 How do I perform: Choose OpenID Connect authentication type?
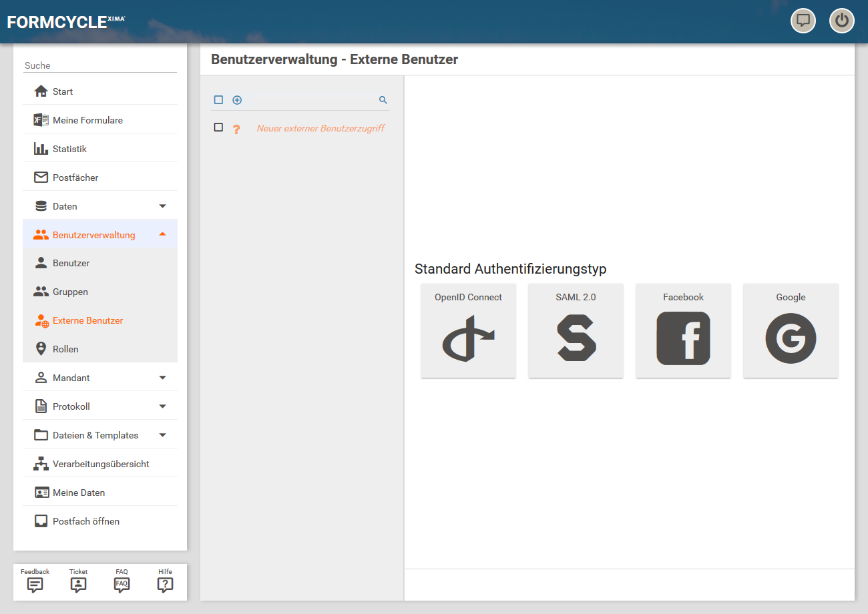pyautogui.click(x=468, y=330)
